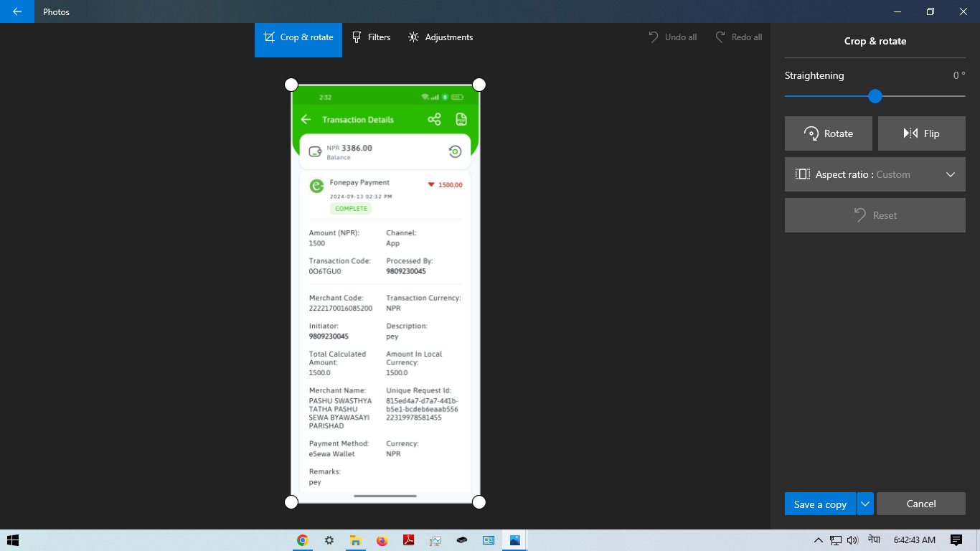Click the transaction code 0O6TGU0

[325, 271]
